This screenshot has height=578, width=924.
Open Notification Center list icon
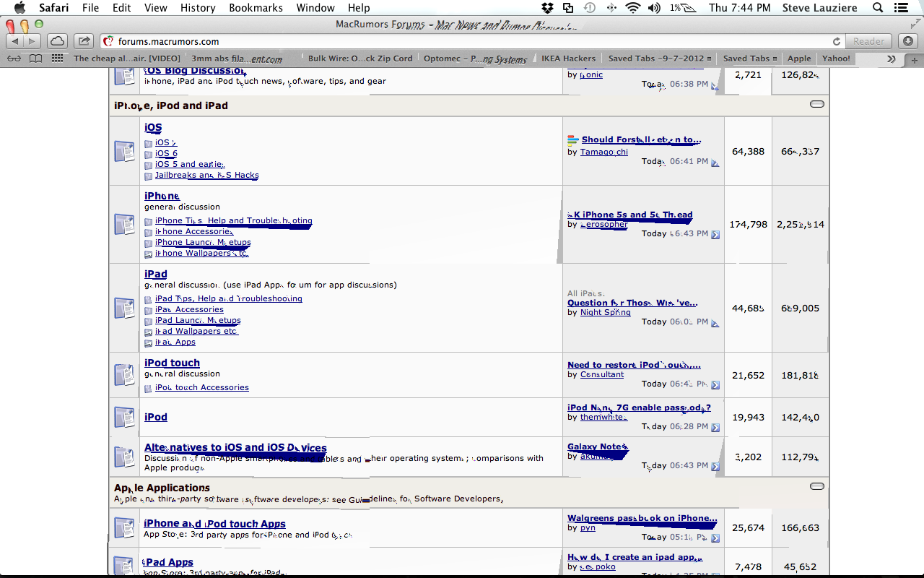click(901, 8)
